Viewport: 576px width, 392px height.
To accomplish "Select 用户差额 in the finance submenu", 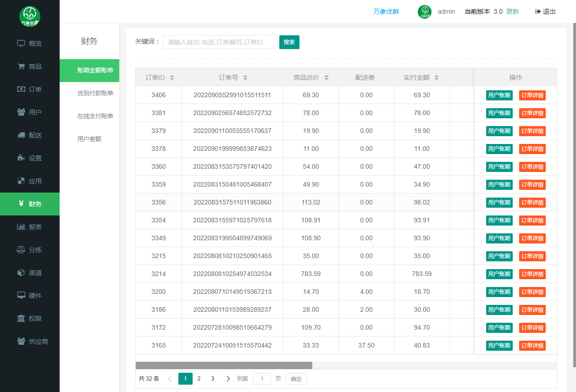I will point(89,139).
